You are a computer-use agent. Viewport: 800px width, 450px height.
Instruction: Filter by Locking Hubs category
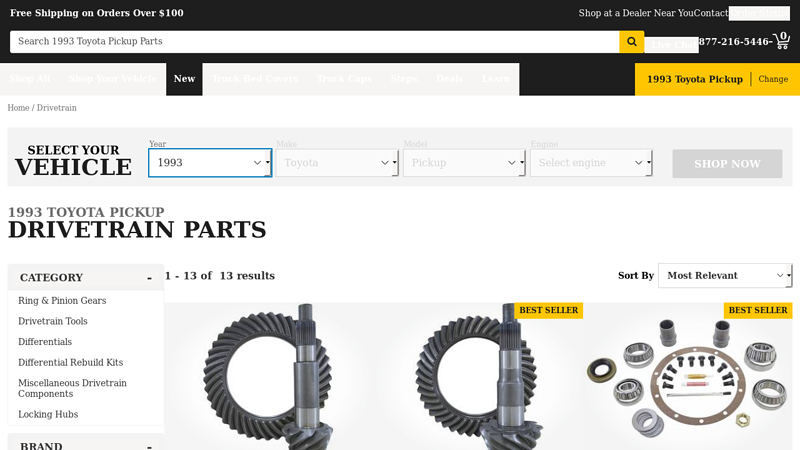point(48,414)
